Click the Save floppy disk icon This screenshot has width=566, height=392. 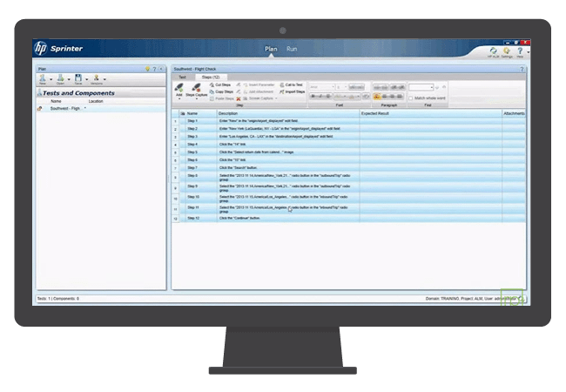[78, 78]
